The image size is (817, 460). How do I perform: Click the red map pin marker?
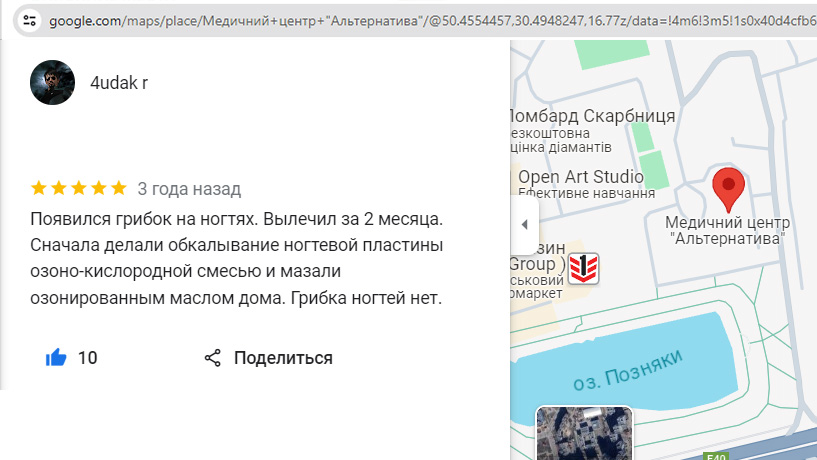click(728, 190)
